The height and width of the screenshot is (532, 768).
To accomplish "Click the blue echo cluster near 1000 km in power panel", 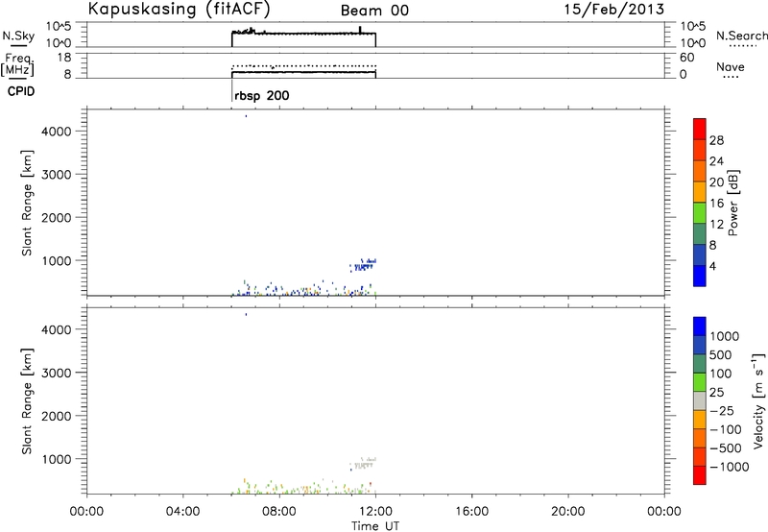I will [363, 265].
